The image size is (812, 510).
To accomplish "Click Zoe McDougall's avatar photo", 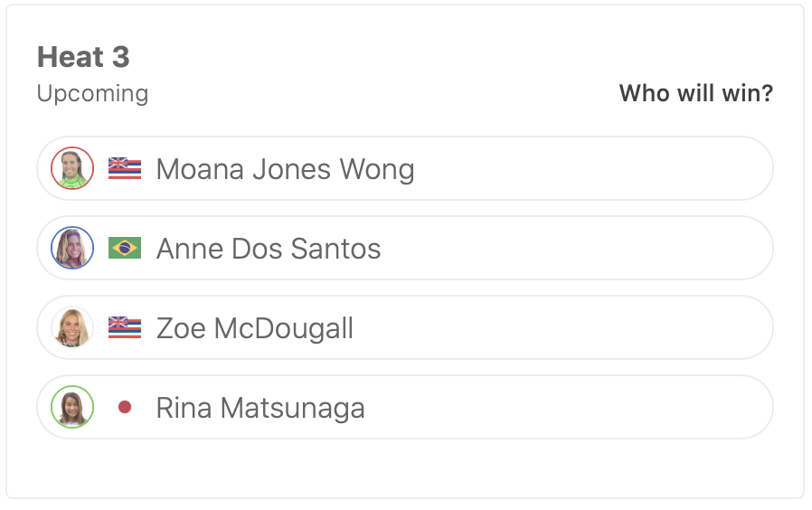I will (x=72, y=328).
